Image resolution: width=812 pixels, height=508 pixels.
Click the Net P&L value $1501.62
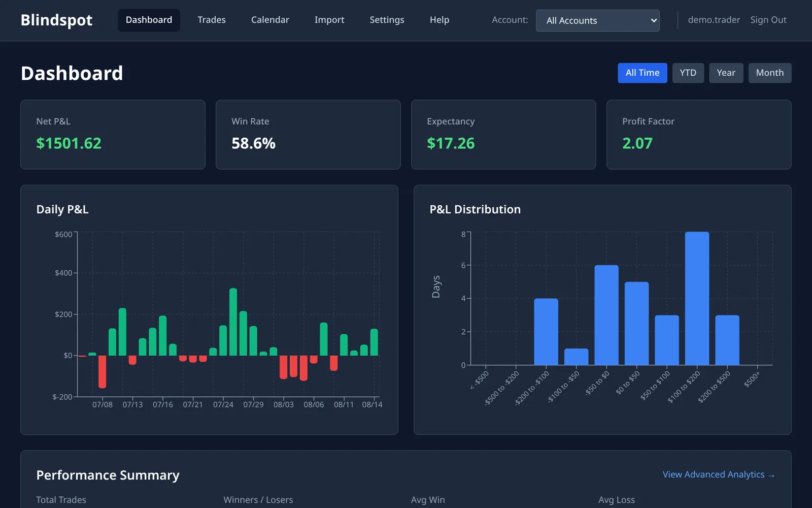[69, 143]
